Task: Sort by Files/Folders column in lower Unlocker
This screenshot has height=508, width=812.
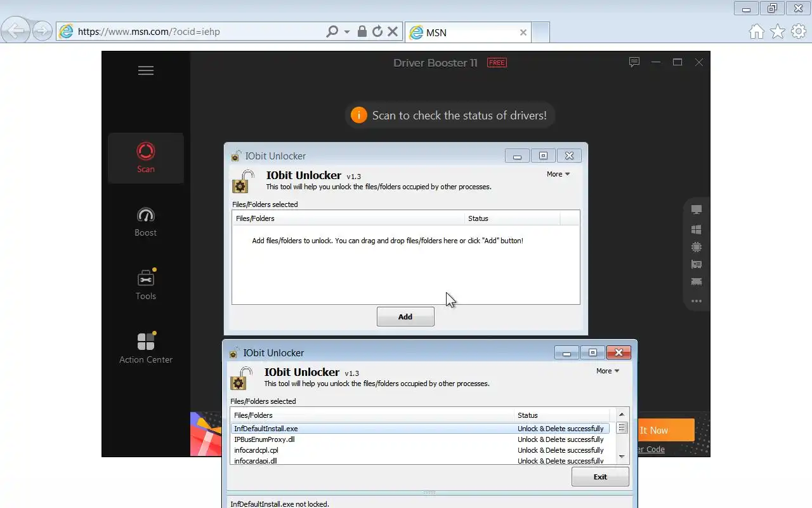Action: (372, 415)
